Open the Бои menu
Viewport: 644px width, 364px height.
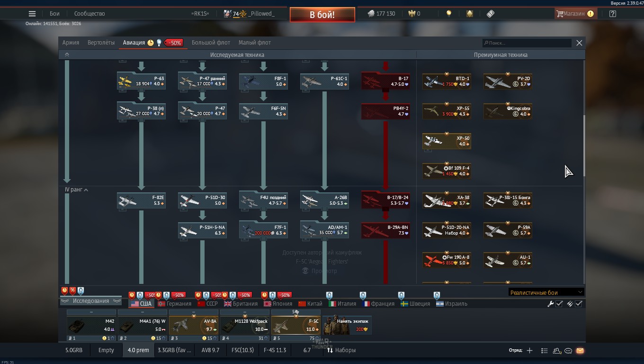point(54,14)
